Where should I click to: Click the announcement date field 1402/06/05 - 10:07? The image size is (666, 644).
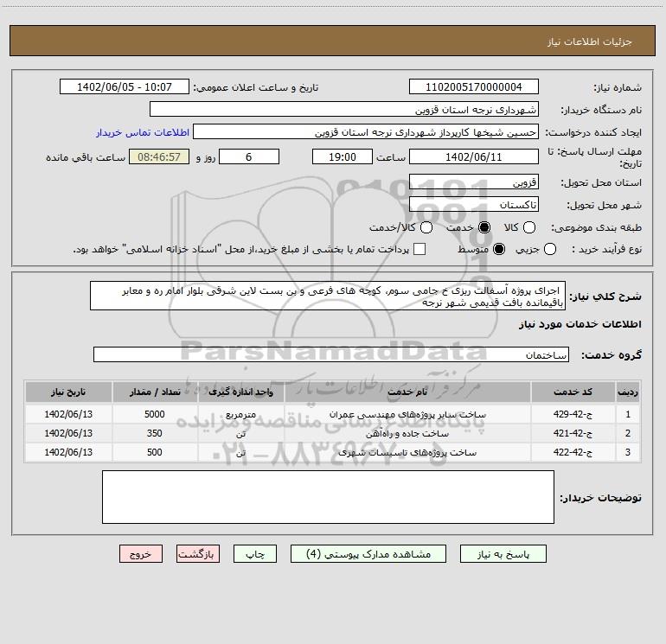[125, 87]
